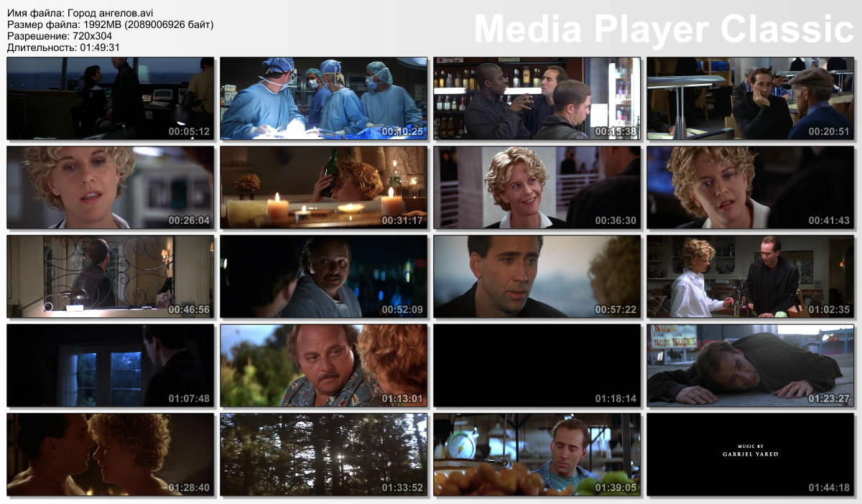
Task: Choose the thumbnail at 00:41:43
Action: (750, 187)
